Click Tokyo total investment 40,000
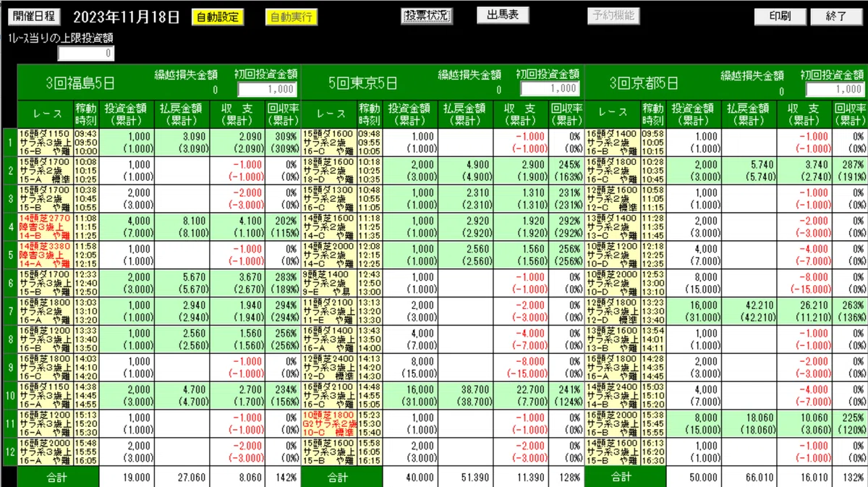Viewport: 868px width, 487px height. coord(420,478)
